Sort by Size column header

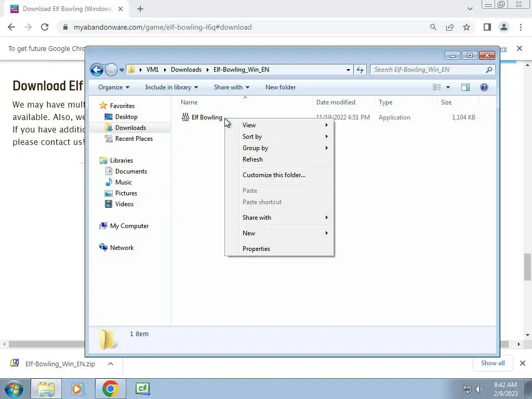[x=446, y=102]
